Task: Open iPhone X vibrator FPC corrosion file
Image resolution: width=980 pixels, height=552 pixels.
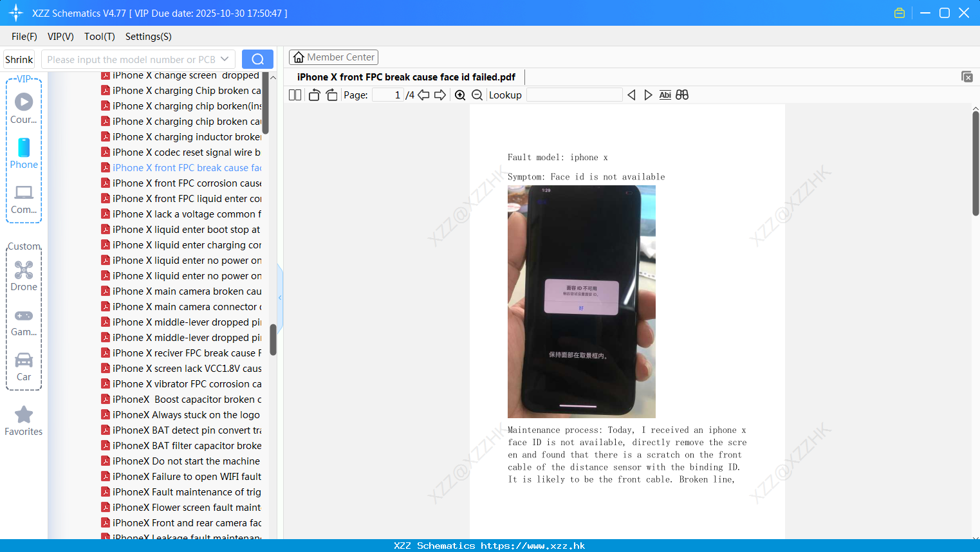Action: (180, 384)
